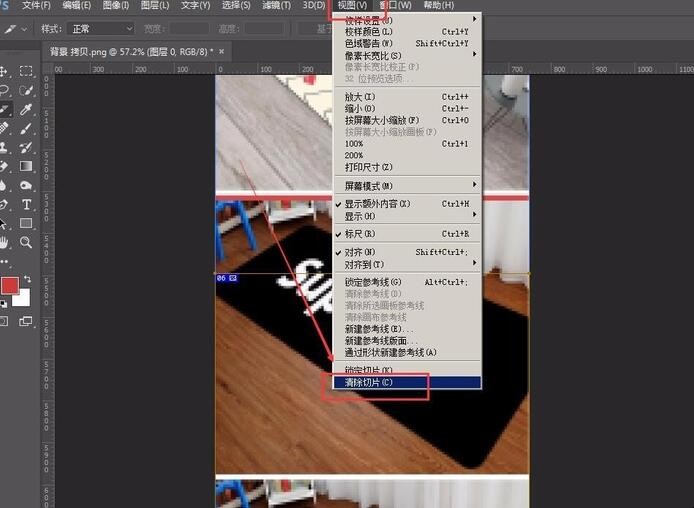694x508 pixels.
Task: Expand 屏幕模式 (Screen Mode) submenu
Action: [407, 186]
